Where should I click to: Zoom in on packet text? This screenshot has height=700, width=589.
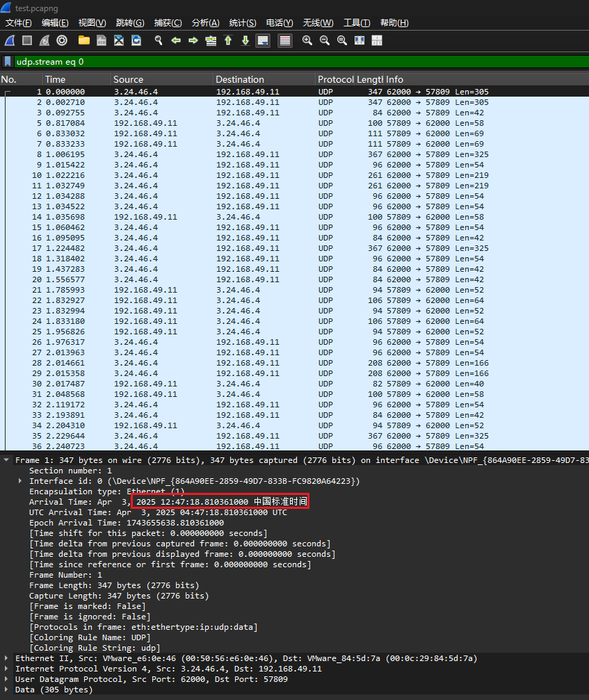307,40
